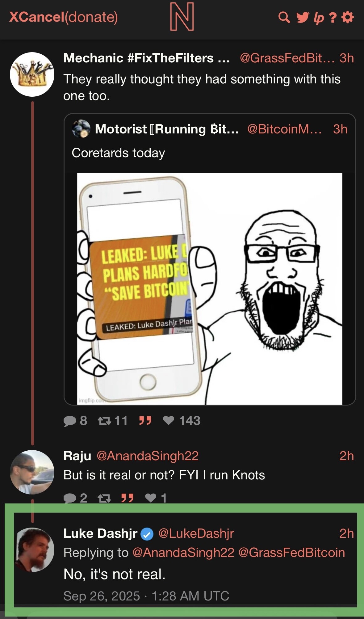Open the settings gear icon
The image size is (364, 619).
point(348,17)
